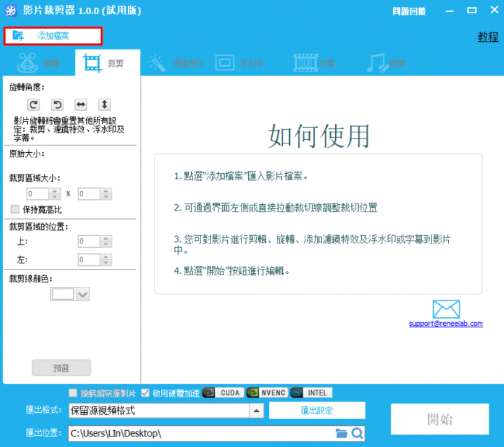The image size is (504, 447).
Task: Increase 左 left position value
Action: pyautogui.click(x=106, y=256)
